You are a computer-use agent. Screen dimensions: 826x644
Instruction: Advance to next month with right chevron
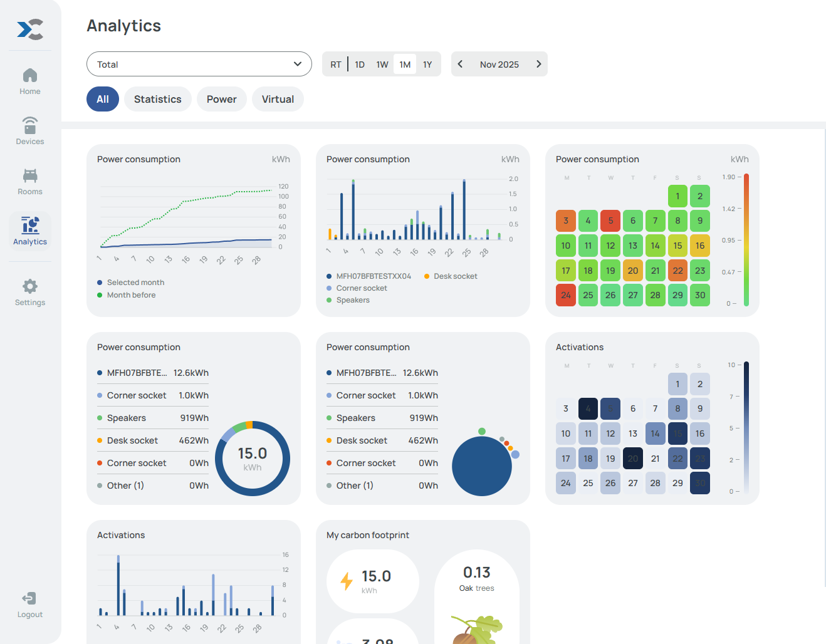coord(538,64)
